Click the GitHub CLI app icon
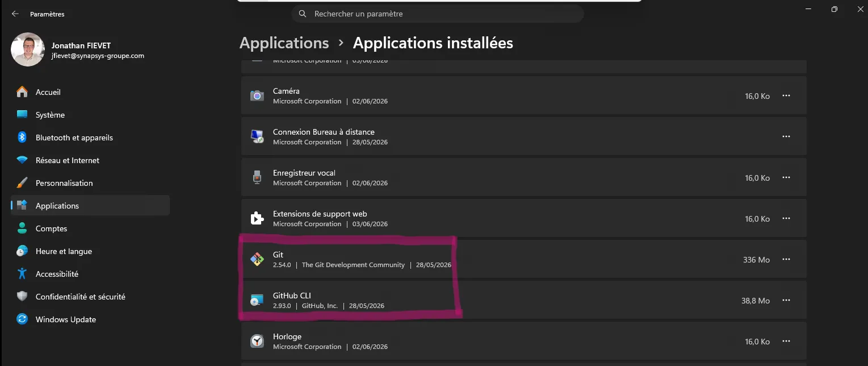868x366 pixels. coord(257,300)
